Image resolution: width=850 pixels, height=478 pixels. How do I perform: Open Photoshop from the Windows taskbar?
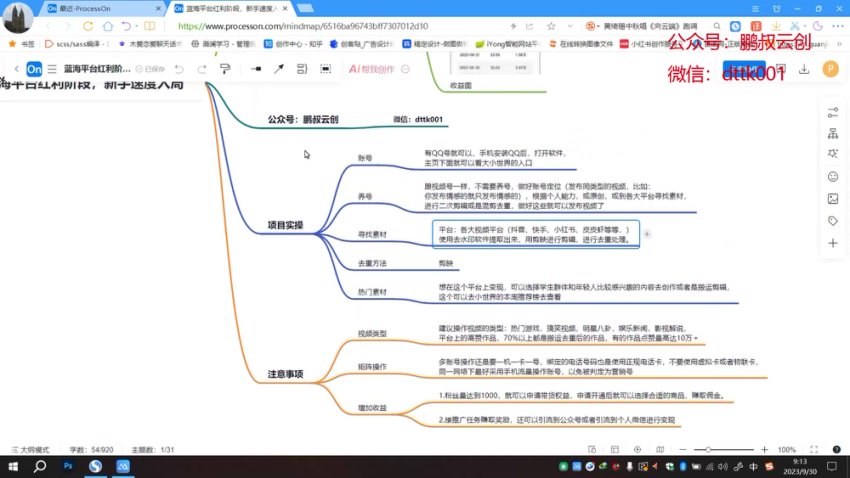68,466
